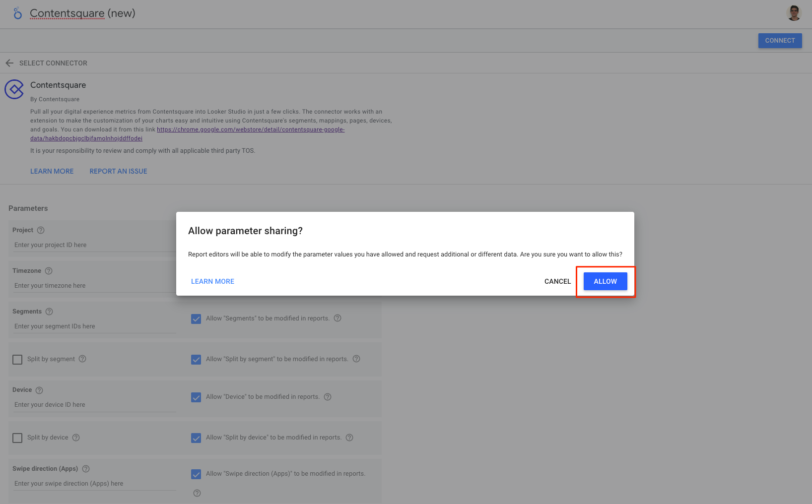The height and width of the screenshot is (504, 812).
Task: Click help icon next to Split by segment
Action: [x=82, y=359]
